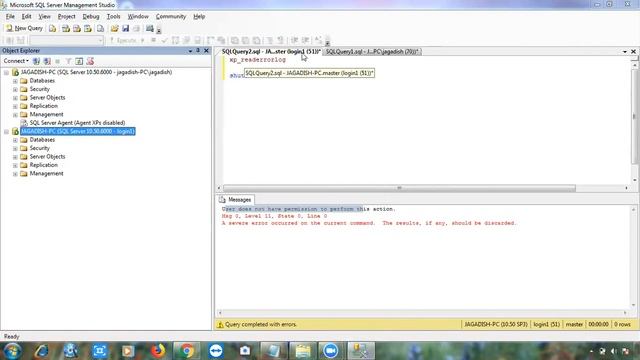Image resolution: width=640 pixels, height=360 pixels.
Task: Select the first JAGADISH-PC jagadish server row
Action: [96, 72]
